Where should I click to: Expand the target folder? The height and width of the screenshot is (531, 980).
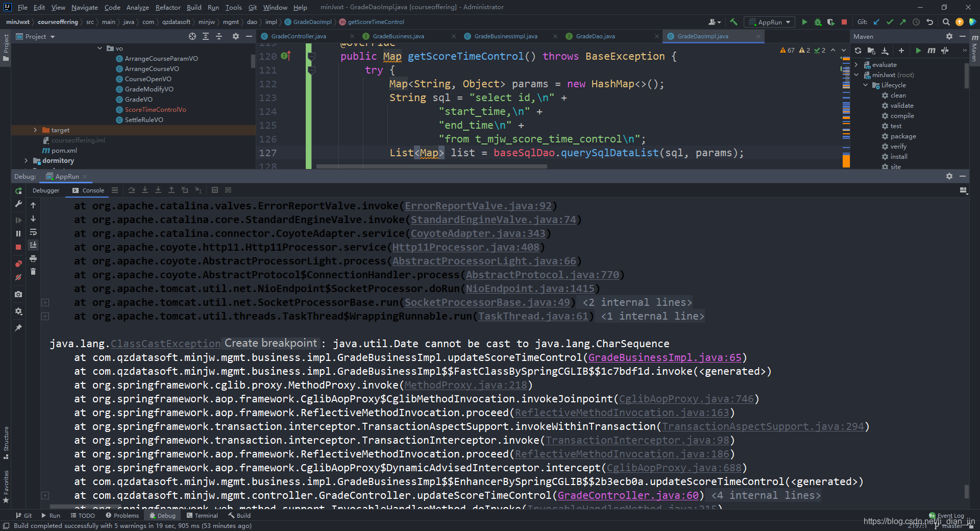coord(35,130)
